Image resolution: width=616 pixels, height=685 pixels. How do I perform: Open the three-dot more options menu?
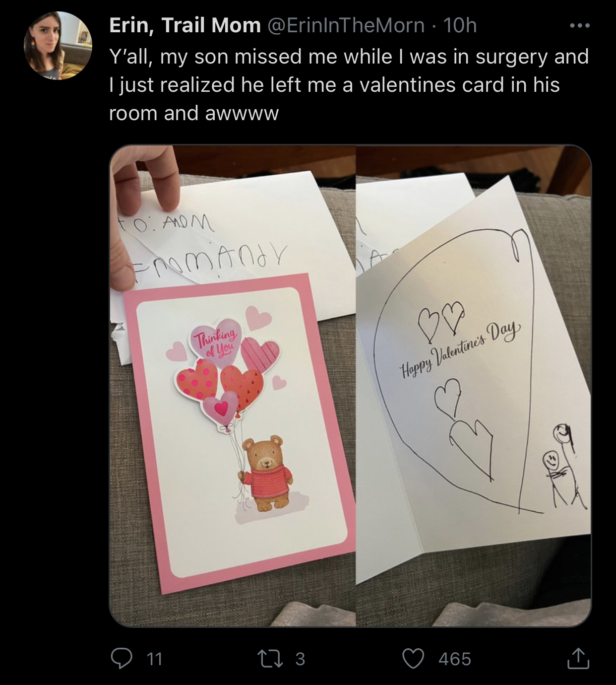(x=580, y=25)
